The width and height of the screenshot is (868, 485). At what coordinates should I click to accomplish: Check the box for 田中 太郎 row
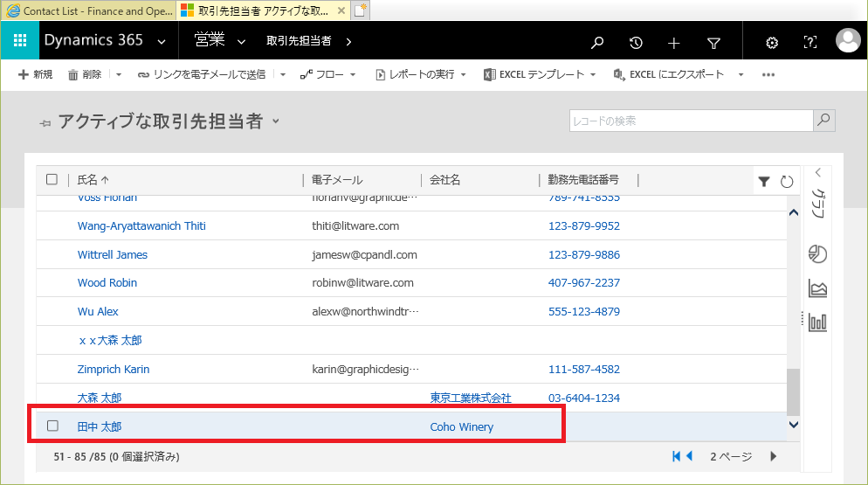coord(52,426)
